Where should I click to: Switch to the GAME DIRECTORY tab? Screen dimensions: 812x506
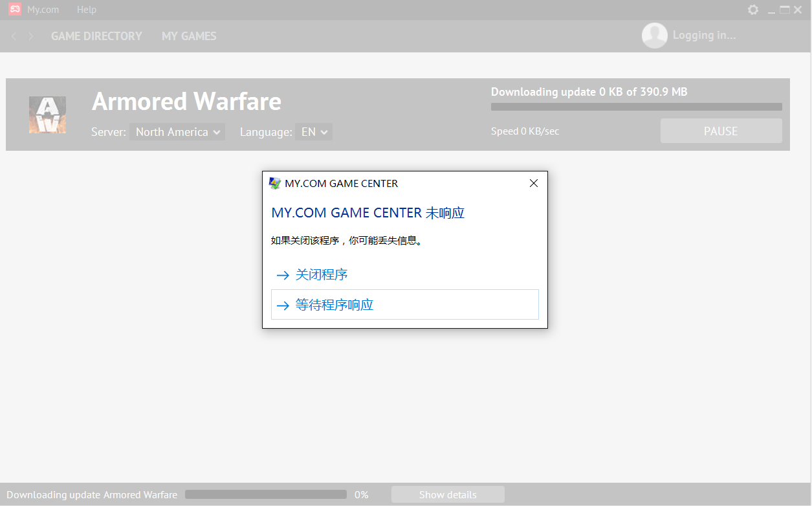(96, 36)
